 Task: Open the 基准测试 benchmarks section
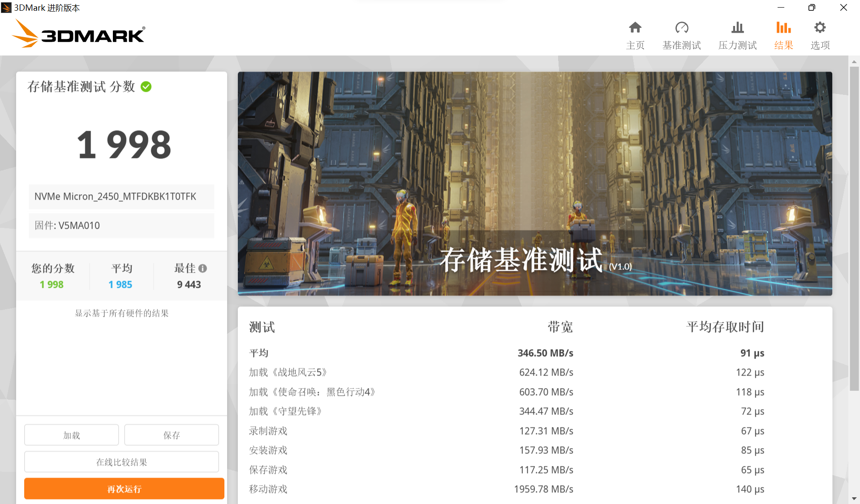pos(681,35)
